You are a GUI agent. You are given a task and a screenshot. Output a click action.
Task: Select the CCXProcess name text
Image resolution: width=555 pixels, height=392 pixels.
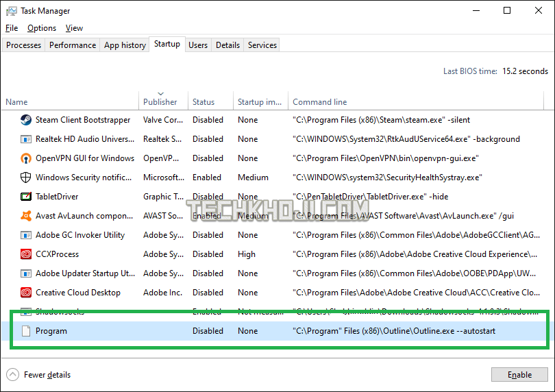coord(57,254)
